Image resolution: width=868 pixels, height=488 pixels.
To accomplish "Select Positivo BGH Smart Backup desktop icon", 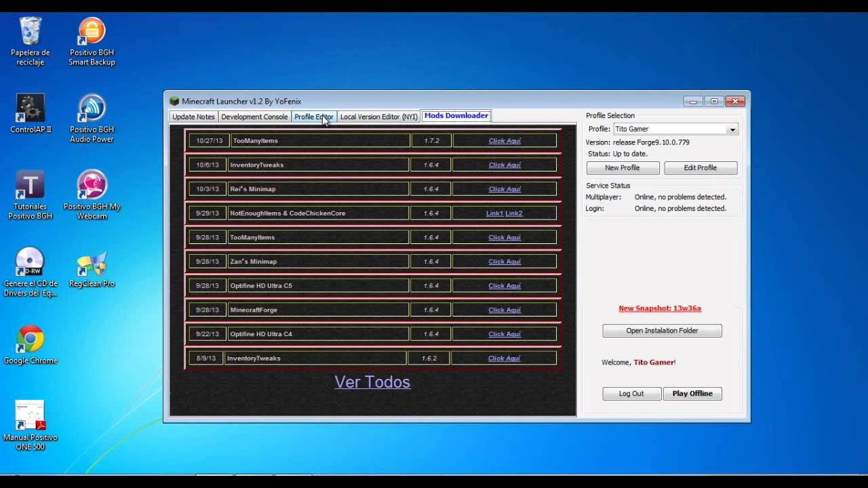I will (x=92, y=41).
